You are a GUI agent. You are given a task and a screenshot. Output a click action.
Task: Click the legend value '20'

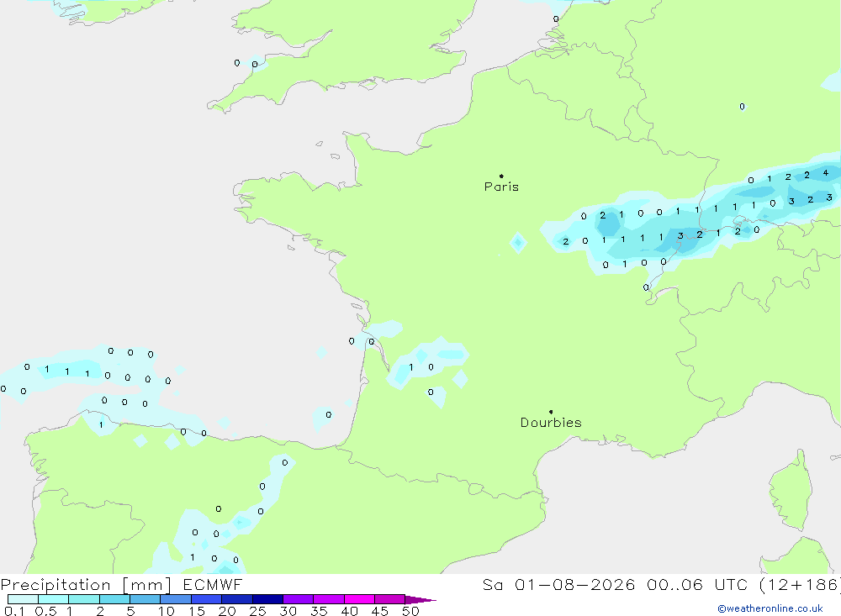(227, 611)
